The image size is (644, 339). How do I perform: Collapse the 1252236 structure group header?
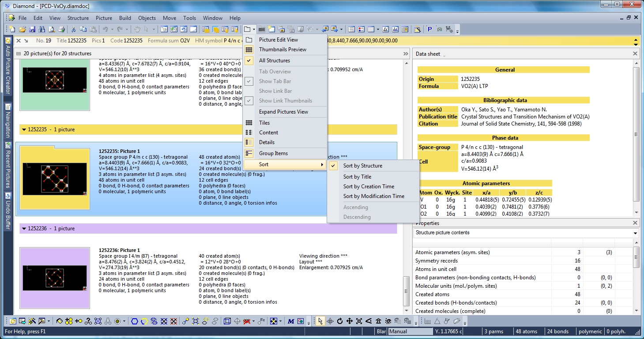coord(23,229)
